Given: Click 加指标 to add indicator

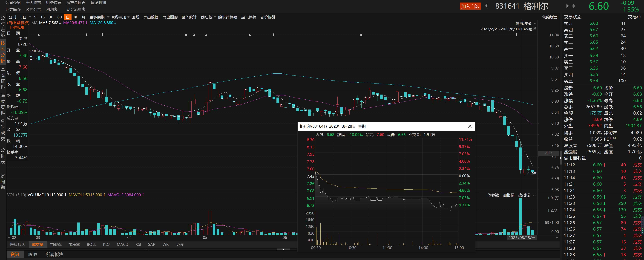Looking at the screenshot, I should (x=509, y=195).
